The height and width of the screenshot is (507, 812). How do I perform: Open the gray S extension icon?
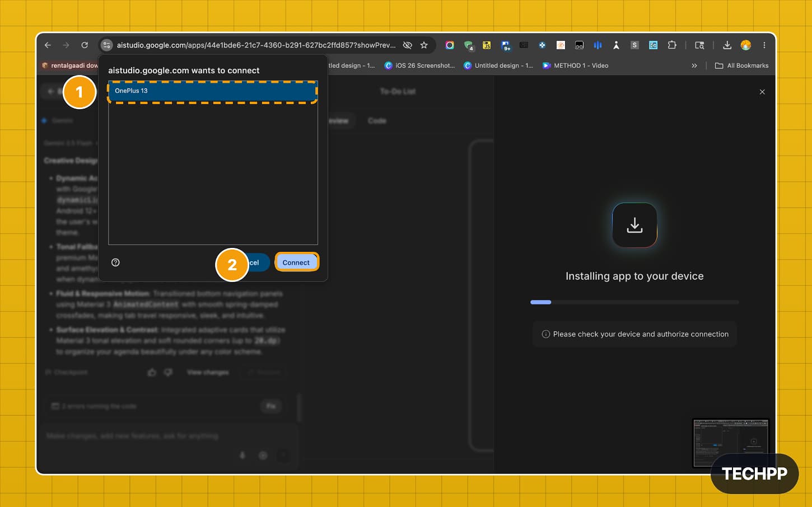tap(634, 45)
